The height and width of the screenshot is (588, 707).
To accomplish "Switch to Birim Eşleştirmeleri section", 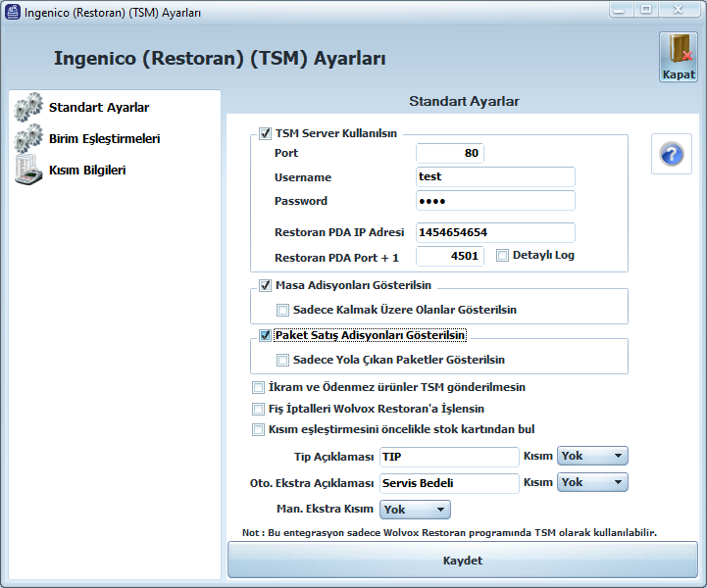I will pyautogui.click(x=104, y=139).
